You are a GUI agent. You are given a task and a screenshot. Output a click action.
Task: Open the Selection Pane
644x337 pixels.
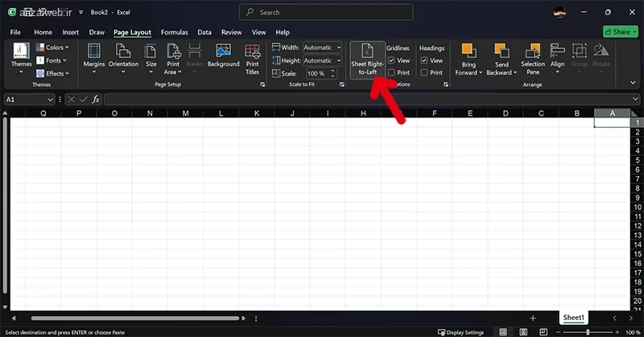click(x=533, y=60)
